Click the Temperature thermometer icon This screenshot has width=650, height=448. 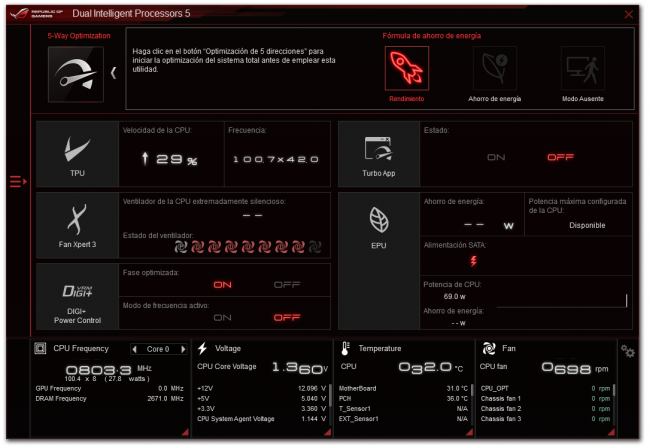point(345,349)
